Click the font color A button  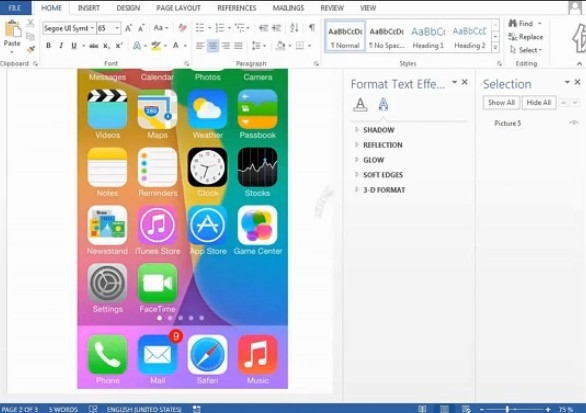pos(176,46)
